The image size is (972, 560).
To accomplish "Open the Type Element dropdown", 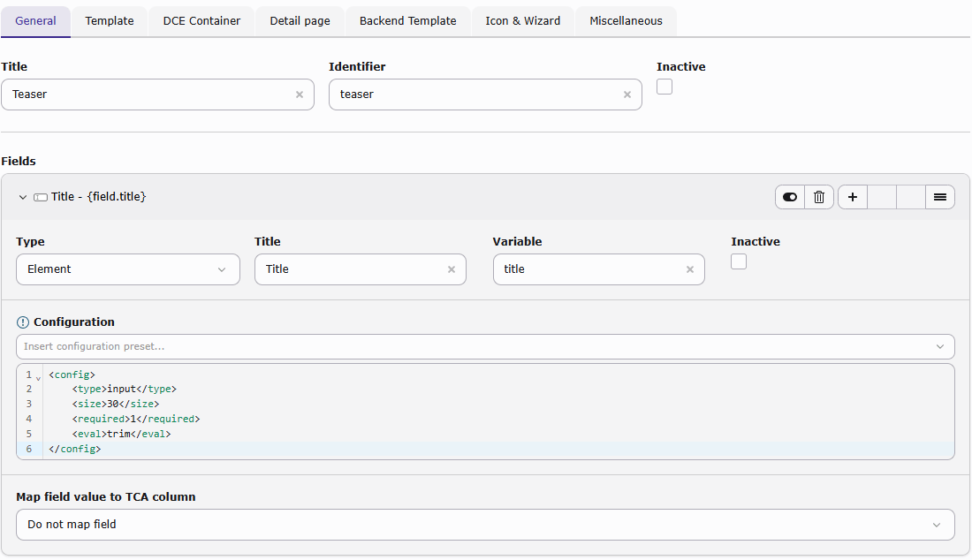I will point(128,269).
